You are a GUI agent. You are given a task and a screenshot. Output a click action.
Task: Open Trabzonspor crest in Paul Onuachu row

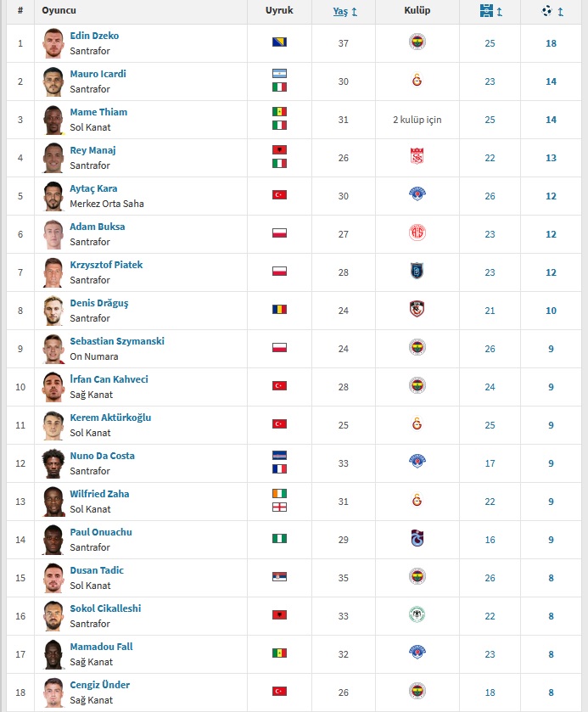click(x=417, y=538)
